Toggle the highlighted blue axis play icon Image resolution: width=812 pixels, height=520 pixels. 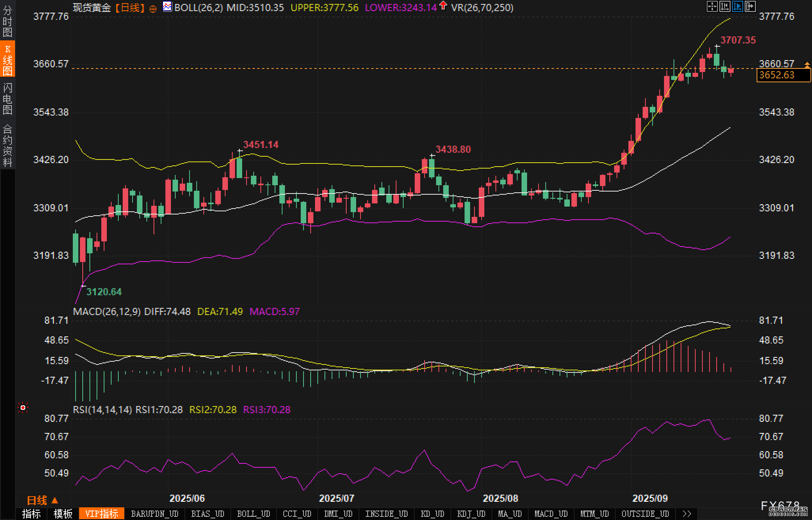(737, 6)
